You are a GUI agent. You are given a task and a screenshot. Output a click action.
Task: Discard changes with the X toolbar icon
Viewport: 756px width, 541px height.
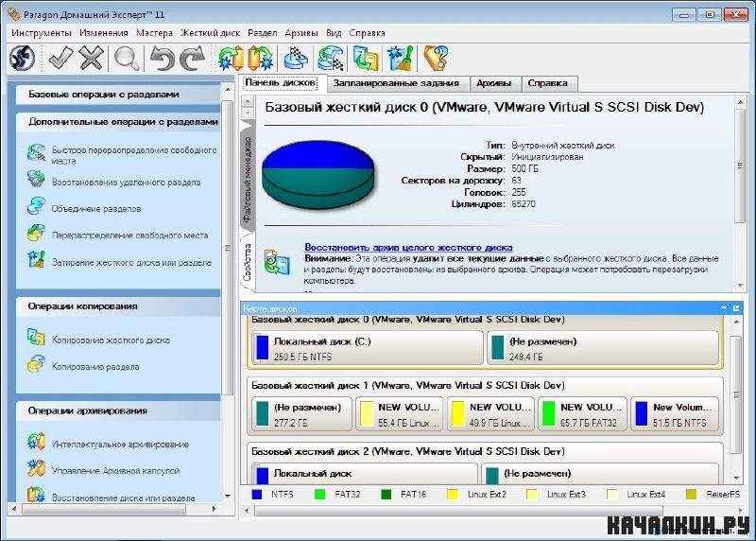pyautogui.click(x=91, y=59)
